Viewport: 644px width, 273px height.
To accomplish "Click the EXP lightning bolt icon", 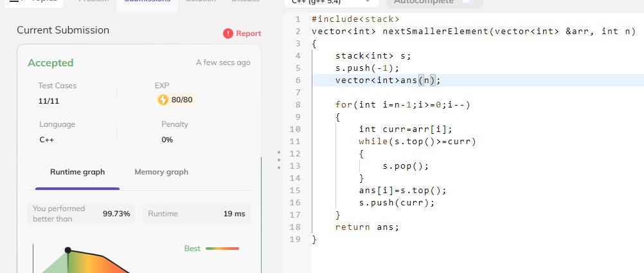I will 163,100.
